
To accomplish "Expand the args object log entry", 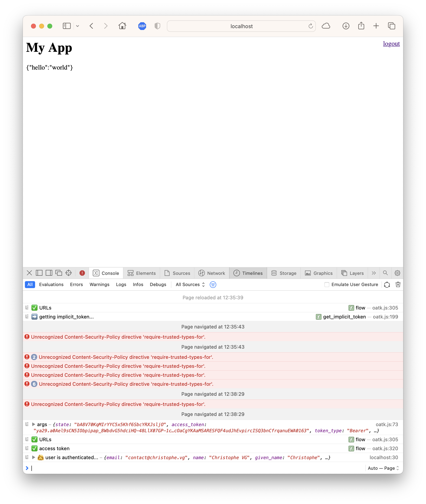I will (34, 424).
